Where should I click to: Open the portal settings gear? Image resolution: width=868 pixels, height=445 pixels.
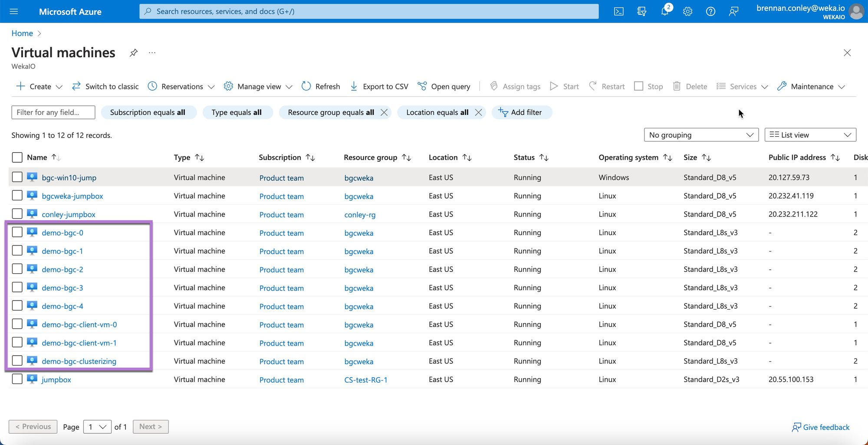687,12
